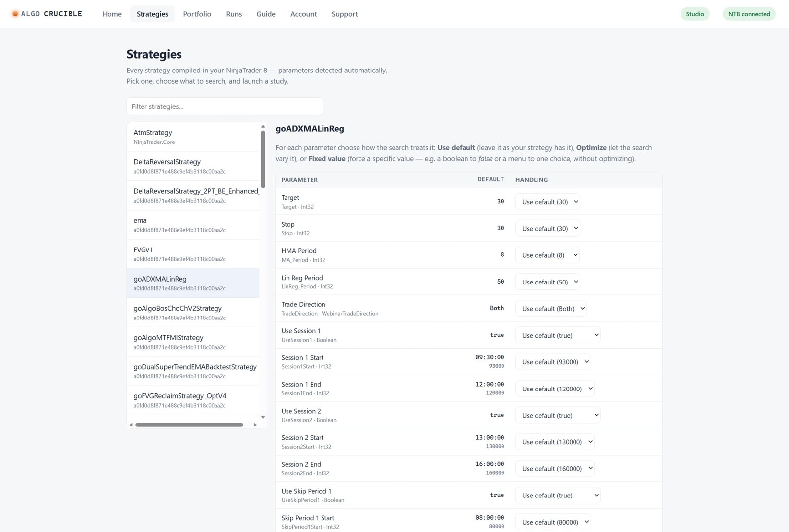Open the HMA Period handling dropdown
Screen dimensions: 789x532
547,255
